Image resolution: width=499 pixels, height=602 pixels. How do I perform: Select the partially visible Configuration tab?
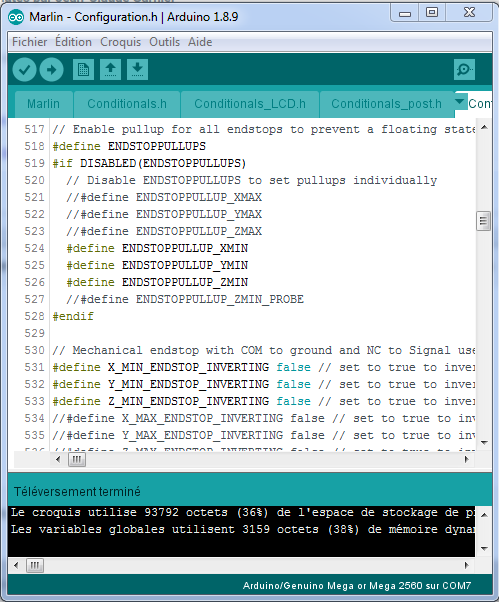(479, 104)
